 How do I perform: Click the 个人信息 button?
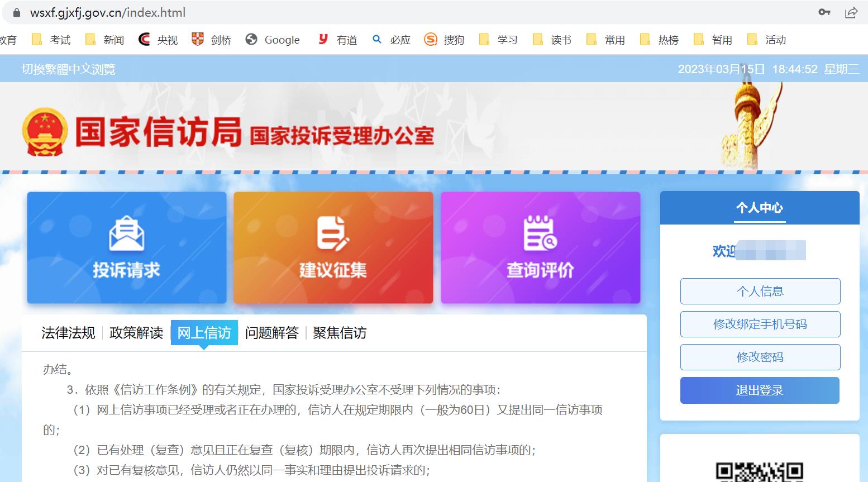coord(760,291)
